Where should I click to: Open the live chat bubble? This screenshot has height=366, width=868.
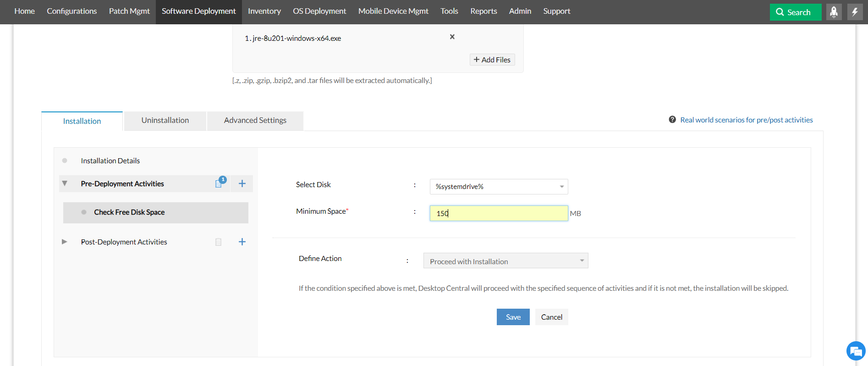click(x=855, y=351)
